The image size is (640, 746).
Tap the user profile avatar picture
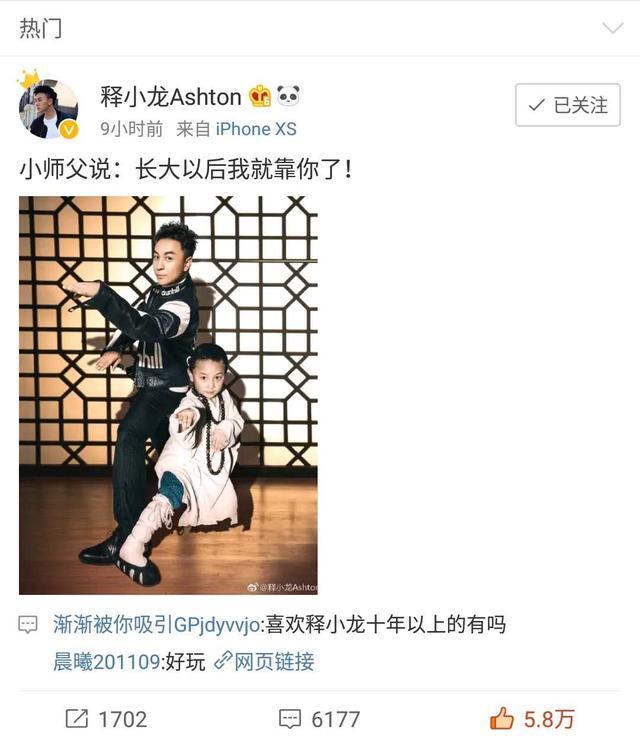coord(48,108)
